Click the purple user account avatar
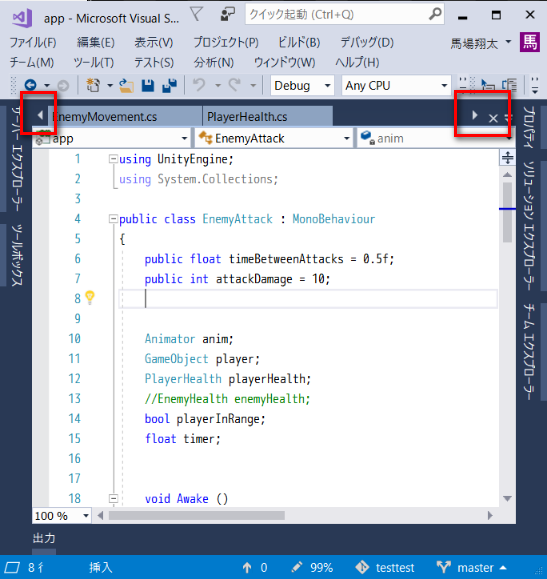The image size is (547, 579). pyautogui.click(x=530, y=42)
